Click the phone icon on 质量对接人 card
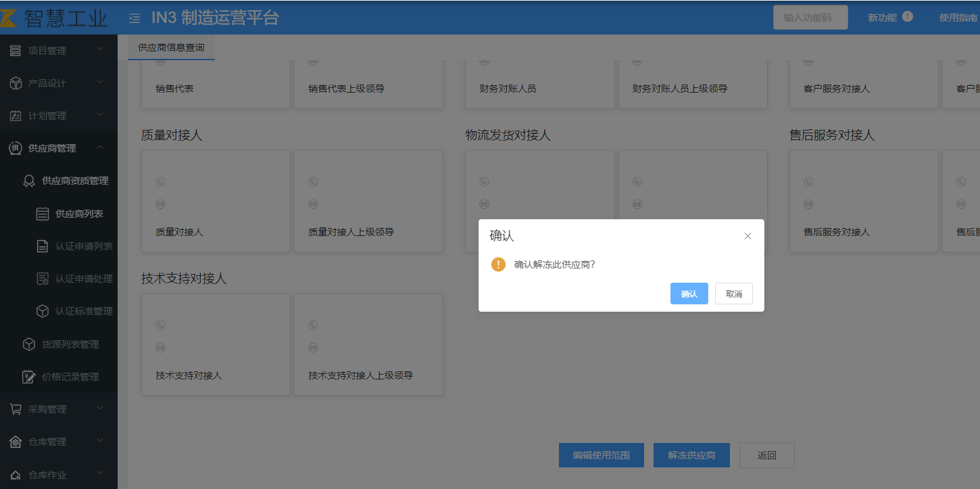 click(160, 181)
